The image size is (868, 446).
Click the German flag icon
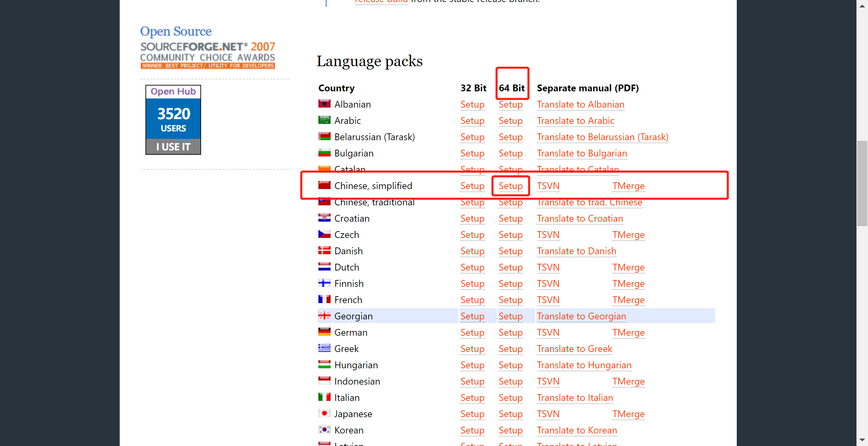click(x=324, y=332)
